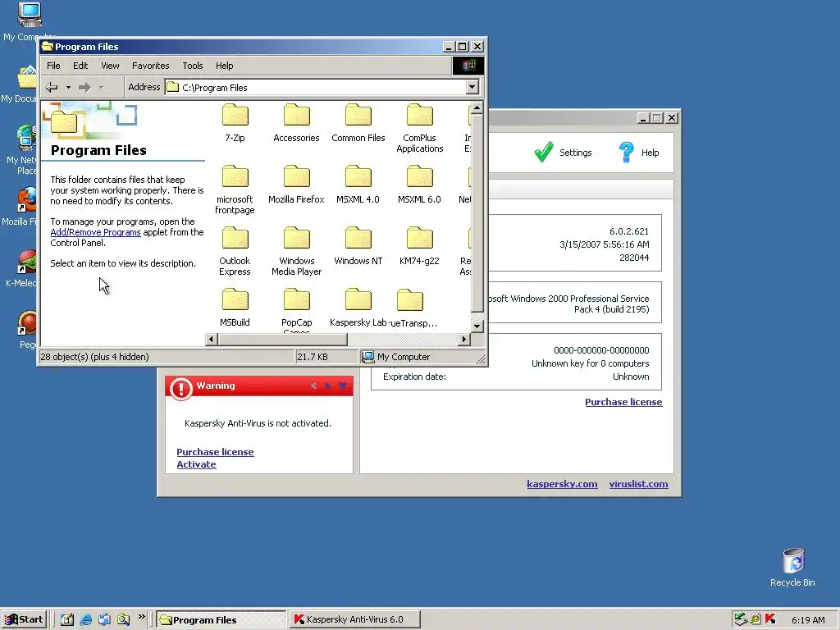Screen dimensions: 840x630
Task: Open the File menu
Action: coord(53,66)
